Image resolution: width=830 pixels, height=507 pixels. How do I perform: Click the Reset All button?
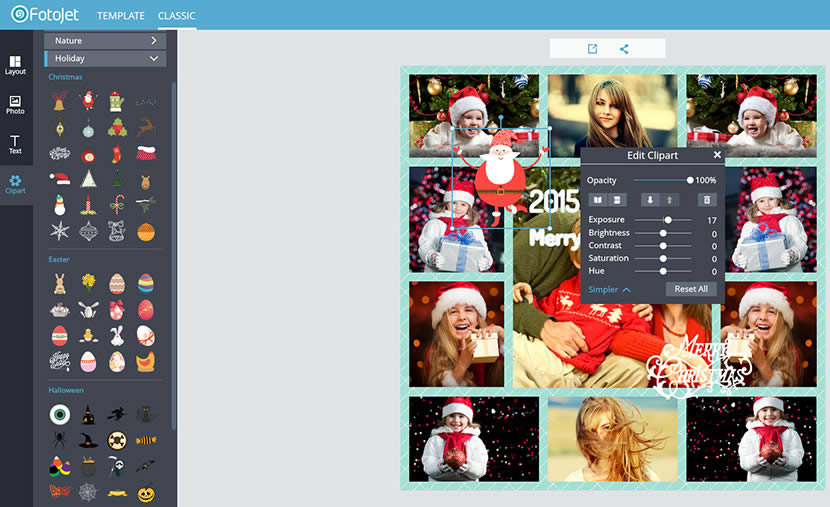[691, 289]
